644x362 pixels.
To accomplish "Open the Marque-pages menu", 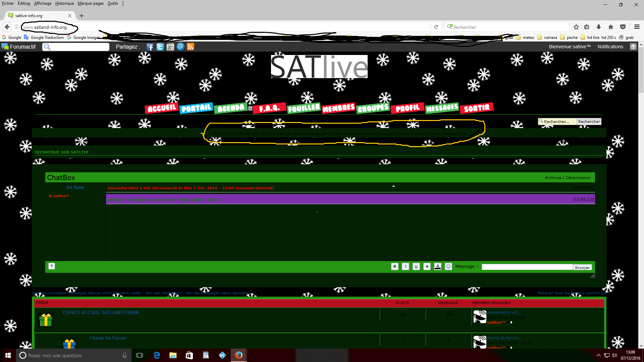I will [91, 3].
